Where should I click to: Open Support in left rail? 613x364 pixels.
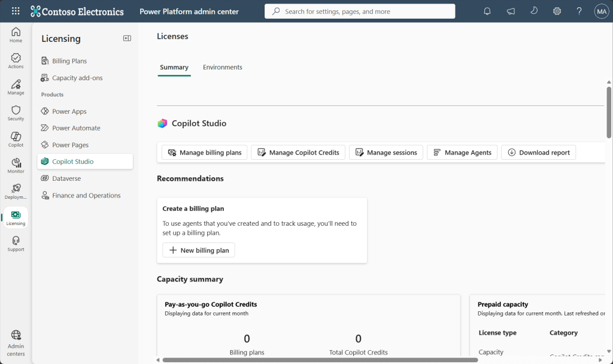(x=16, y=244)
